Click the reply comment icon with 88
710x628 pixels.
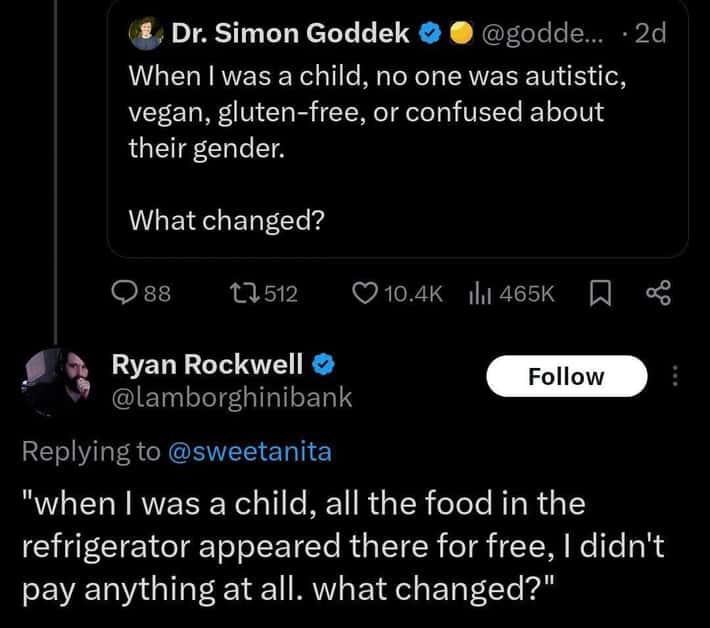click(x=126, y=292)
